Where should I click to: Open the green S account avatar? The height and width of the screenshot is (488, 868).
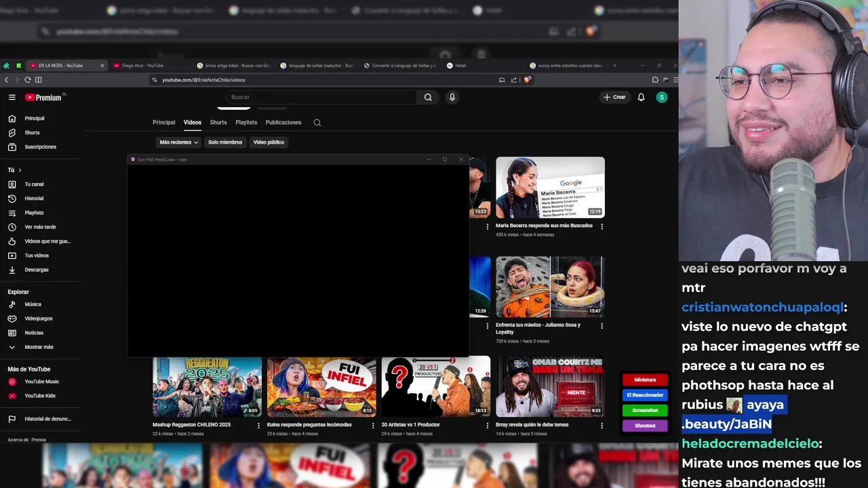(662, 97)
